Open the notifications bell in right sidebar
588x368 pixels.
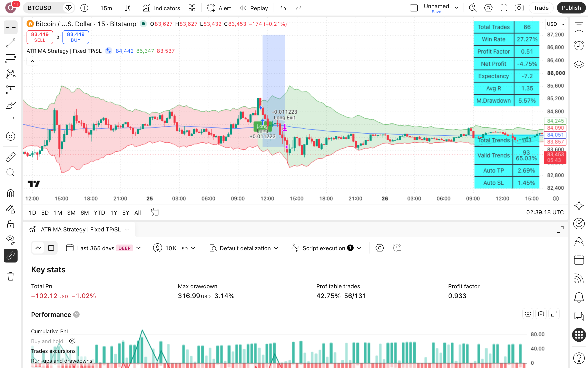[x=579, y=297]
